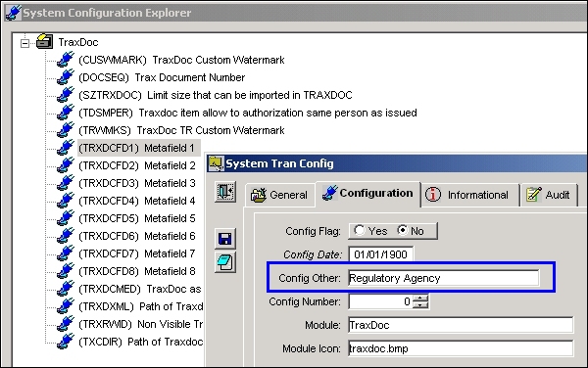This screenshot has height=368, width=588.
Task: Open the Informational tab
Action: click(469, 195)
